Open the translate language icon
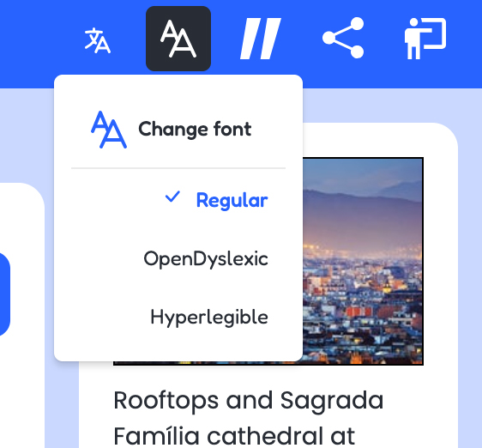This screenshot has width=482, height=448. click(x=98, y=40)
